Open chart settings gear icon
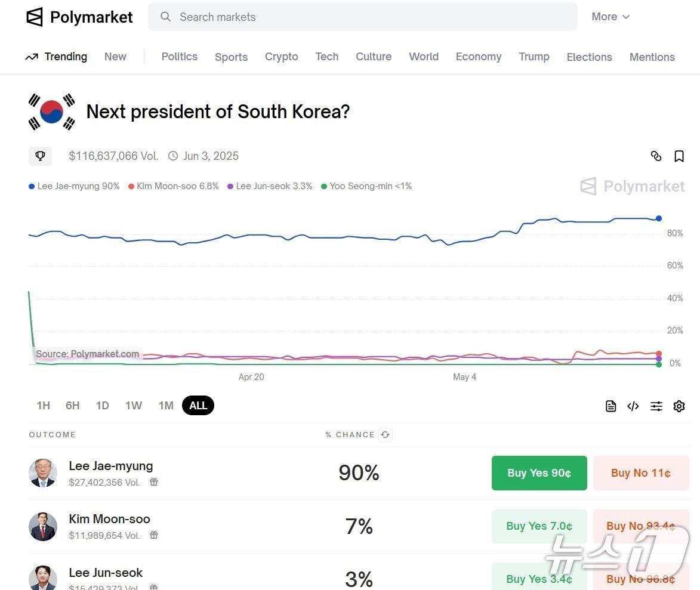The height and width of the screenshot is (590, 700). (679, 406)
